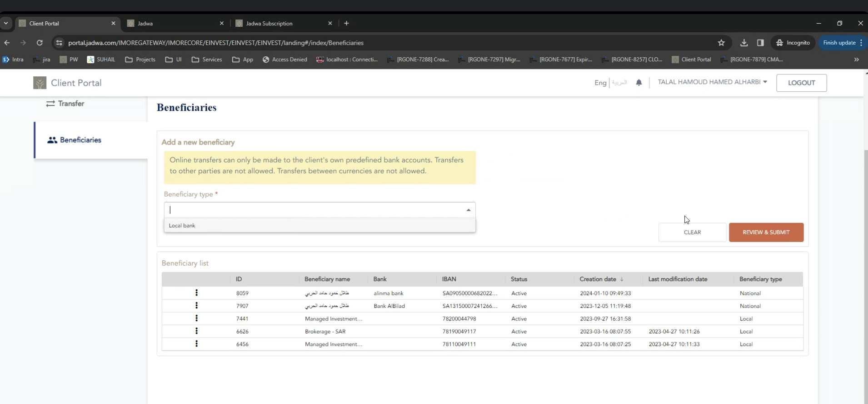Bookmark this page with star icon
This screenshot has width=868, height=404.
721,43
